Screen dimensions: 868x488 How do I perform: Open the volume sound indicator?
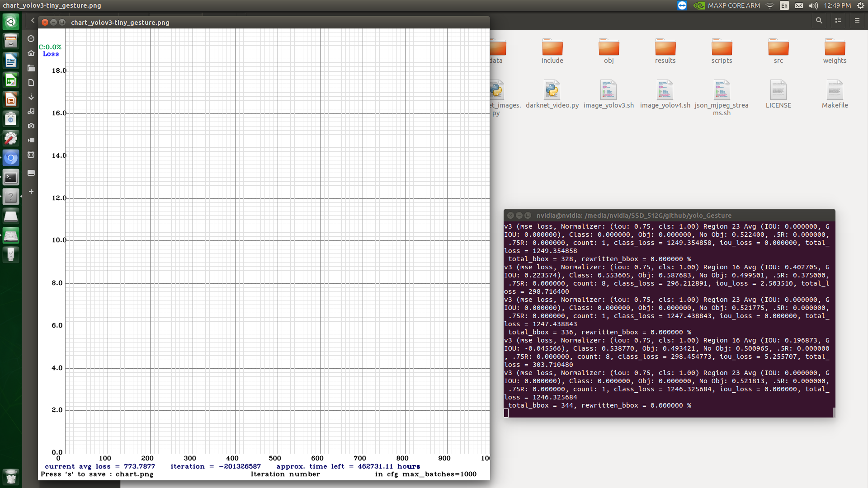(x=813, y=5)
